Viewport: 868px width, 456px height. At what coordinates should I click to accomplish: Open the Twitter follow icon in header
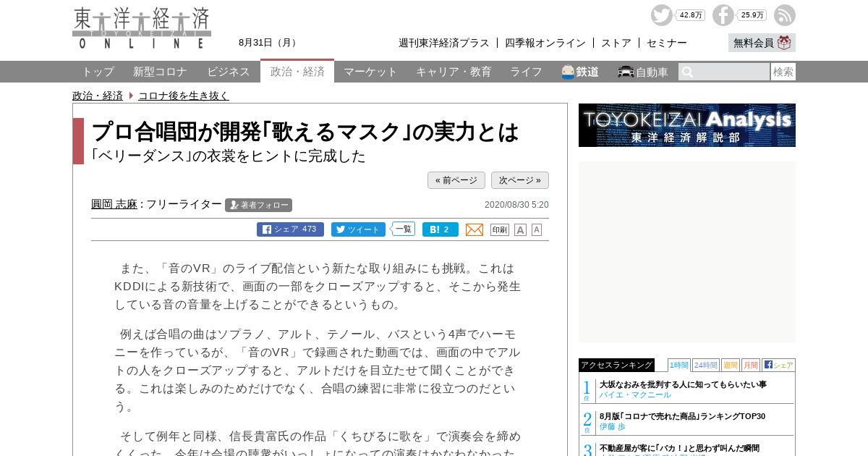(x=661, y=15)
